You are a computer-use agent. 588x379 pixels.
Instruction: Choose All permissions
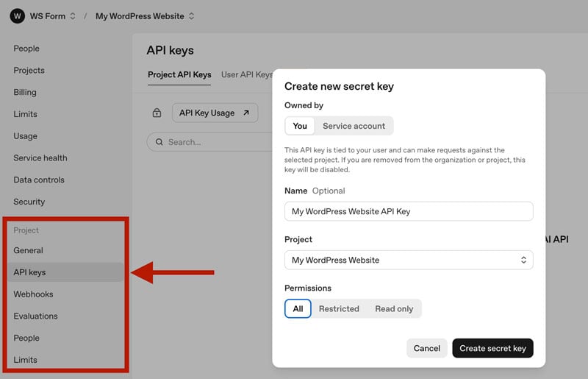pos(298,309)
